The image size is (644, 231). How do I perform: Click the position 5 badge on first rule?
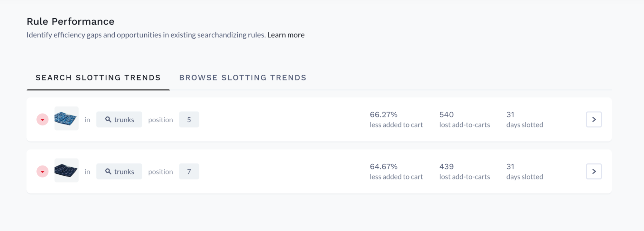[x=189, y=119]
